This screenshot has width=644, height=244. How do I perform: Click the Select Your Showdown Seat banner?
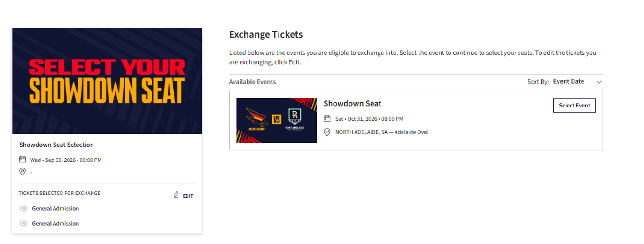(107, 81)
